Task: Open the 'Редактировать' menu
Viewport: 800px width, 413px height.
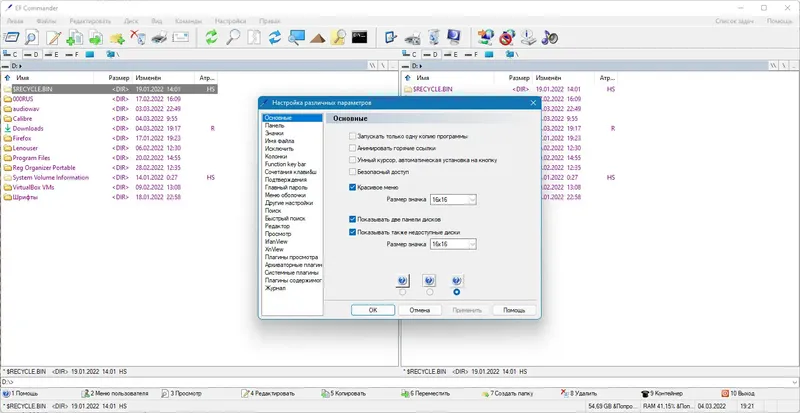Action: [90, 21]
